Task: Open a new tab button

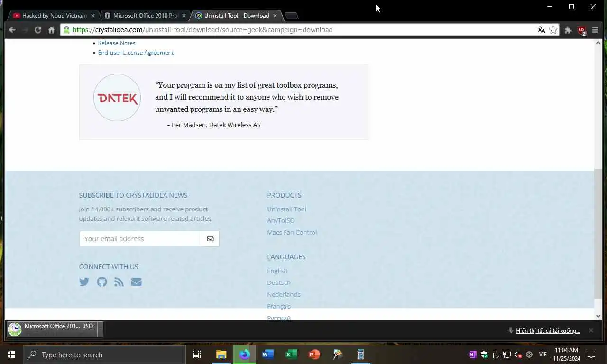Action: click(x=291, y=16)
